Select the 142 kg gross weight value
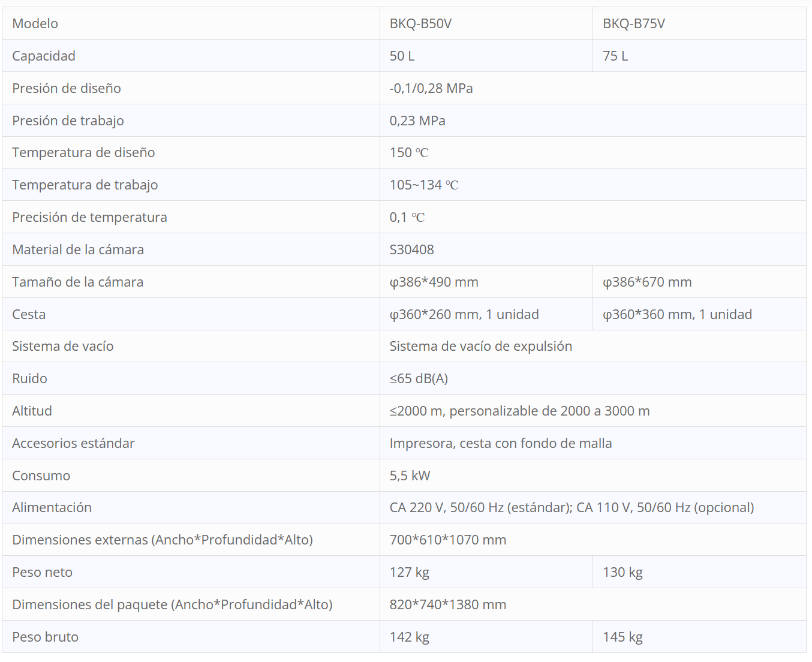Image resolution: width=812 pixels, height=662 pixels. click(409, 637)
